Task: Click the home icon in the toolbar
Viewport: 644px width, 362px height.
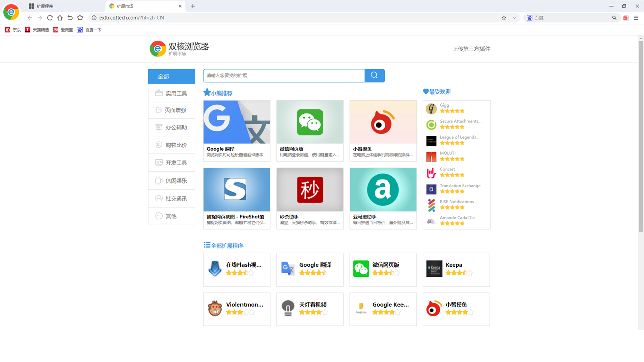Action: (x=59, y=17)
